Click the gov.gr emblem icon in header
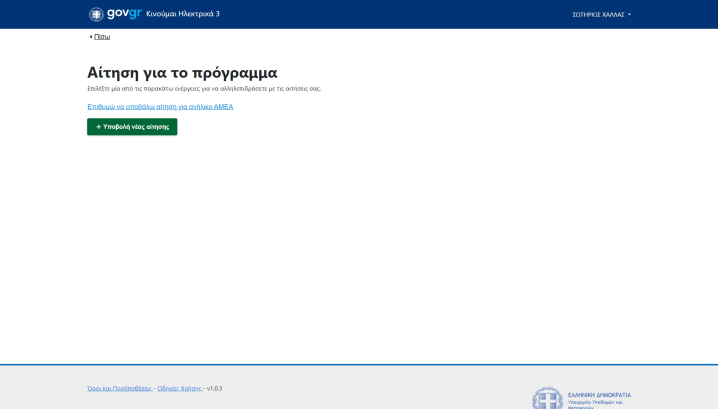The height and width of the screenshot is (409, 718). tap(96, 14)
